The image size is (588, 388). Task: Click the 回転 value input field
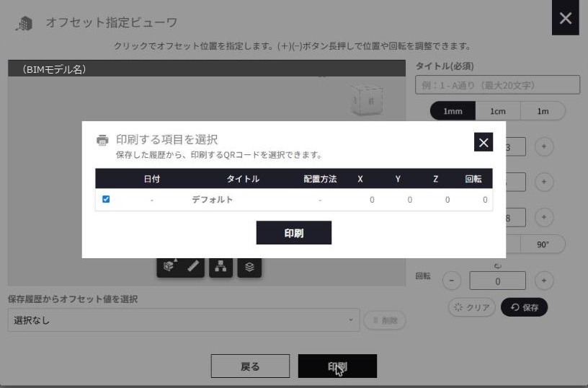497,281
